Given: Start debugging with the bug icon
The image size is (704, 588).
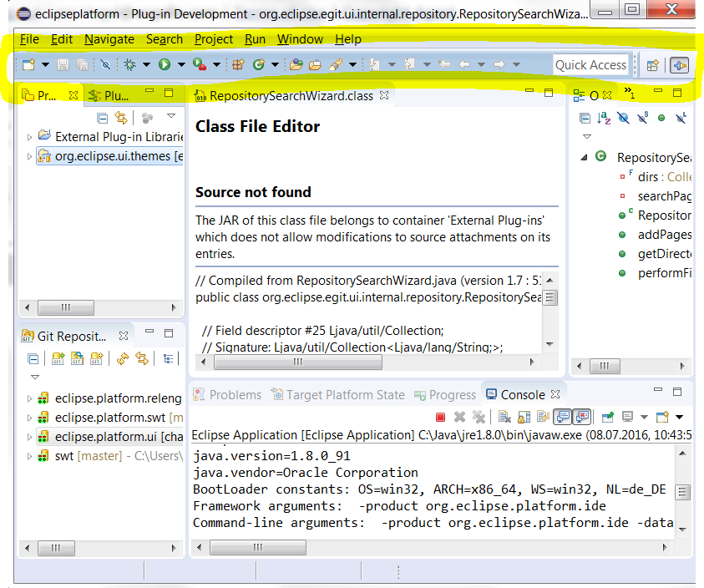Looking at the screenshot, I should [x=130, y=64].
